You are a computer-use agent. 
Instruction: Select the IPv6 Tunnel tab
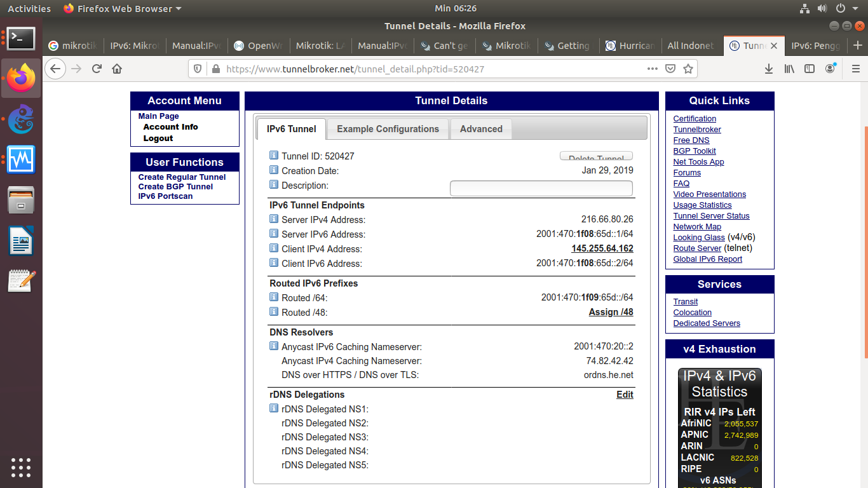pos(291,129)
